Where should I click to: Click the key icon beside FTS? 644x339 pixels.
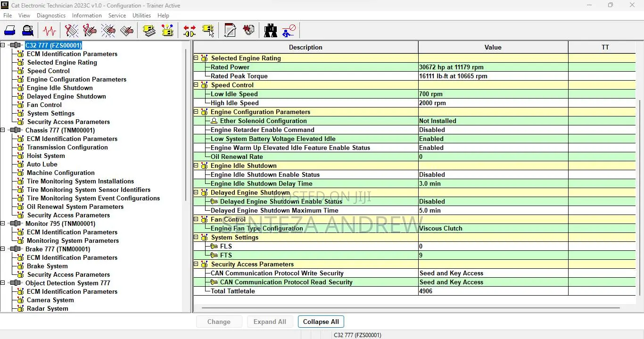pyautogui.click(x=214, y=255)
